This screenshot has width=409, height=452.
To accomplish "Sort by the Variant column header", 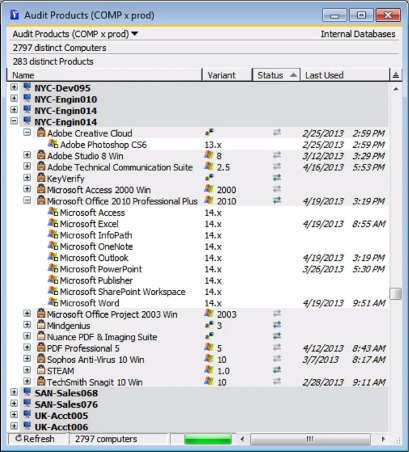I will (227, 75).
